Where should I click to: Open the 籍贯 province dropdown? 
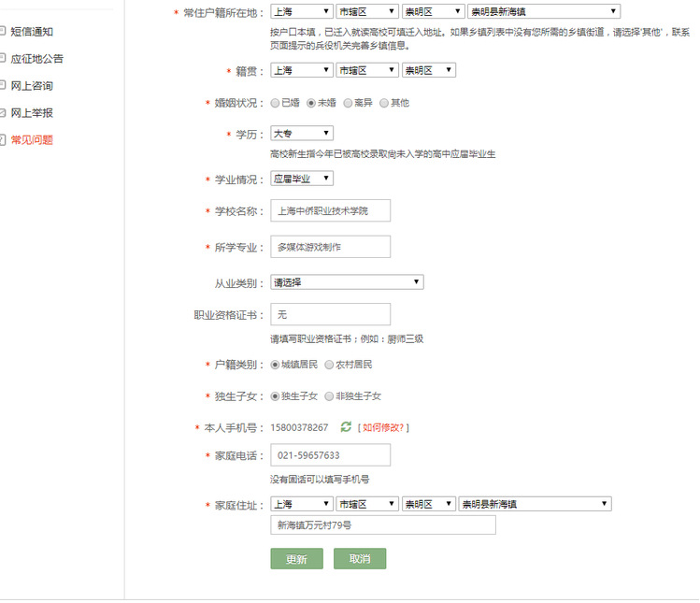pyautogui.click(x=301, y=70)
